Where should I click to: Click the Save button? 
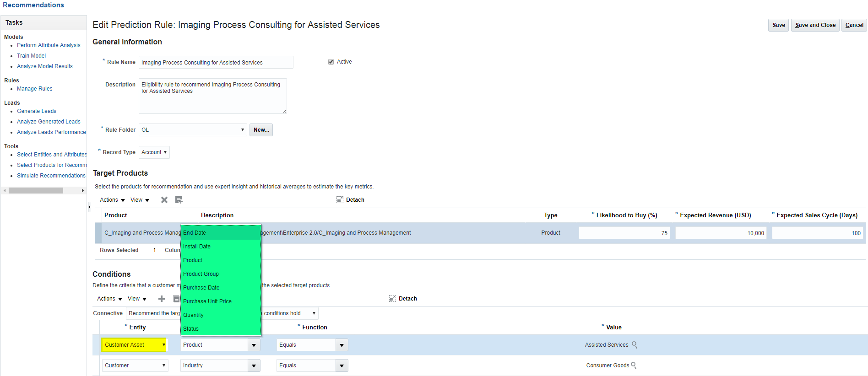click(779, 25)
